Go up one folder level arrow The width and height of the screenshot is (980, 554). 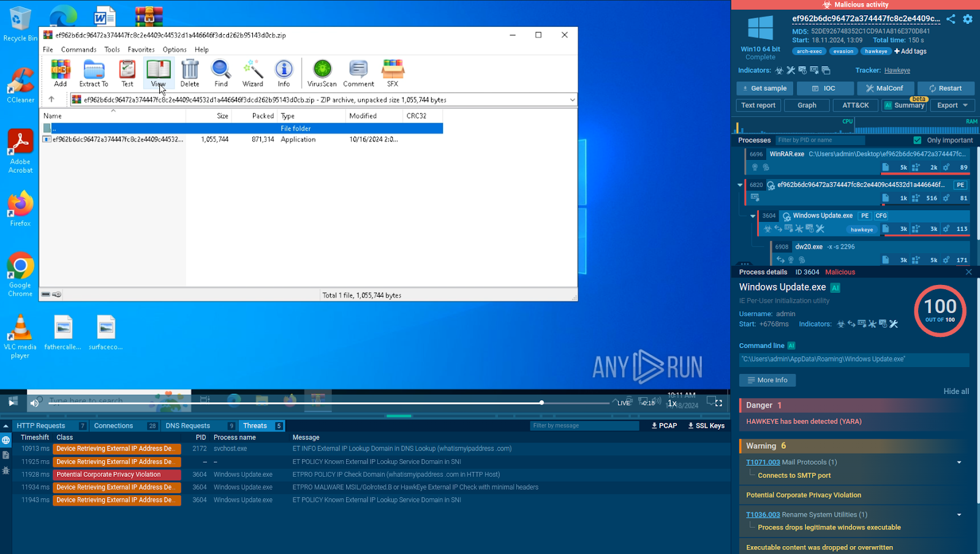pos(51,99)
